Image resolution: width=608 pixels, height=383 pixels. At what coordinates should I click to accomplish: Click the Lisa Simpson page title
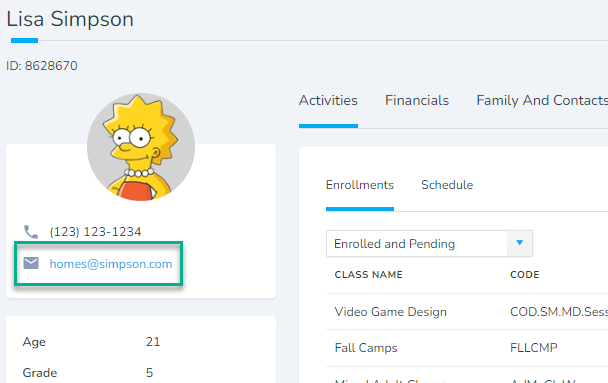tap(70, 19)
